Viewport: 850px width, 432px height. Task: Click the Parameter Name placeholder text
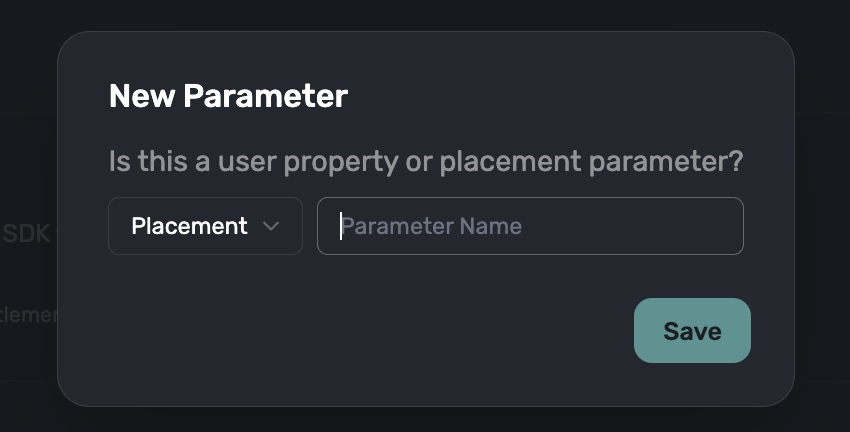[x=432, y=226]
